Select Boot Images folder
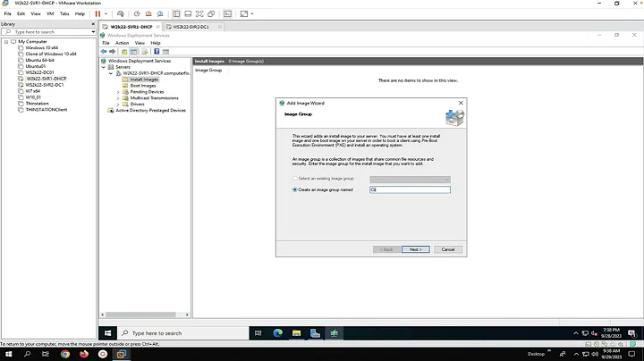 143,85
